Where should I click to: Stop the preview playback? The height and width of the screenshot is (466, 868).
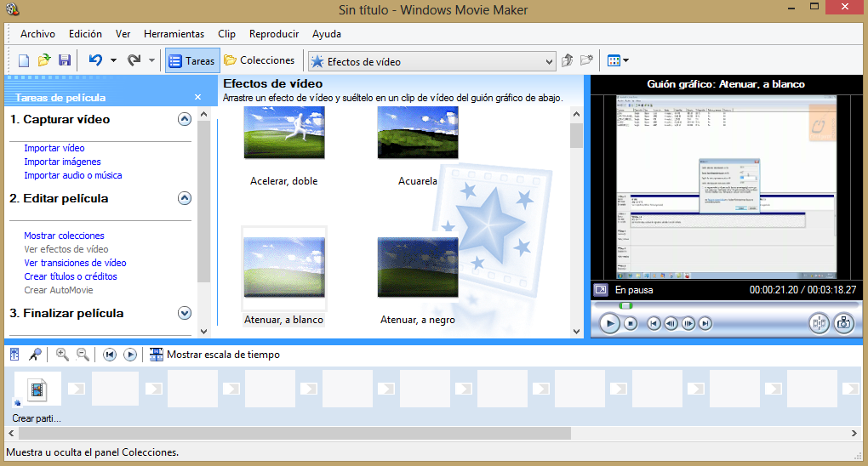tap(631, 324)
